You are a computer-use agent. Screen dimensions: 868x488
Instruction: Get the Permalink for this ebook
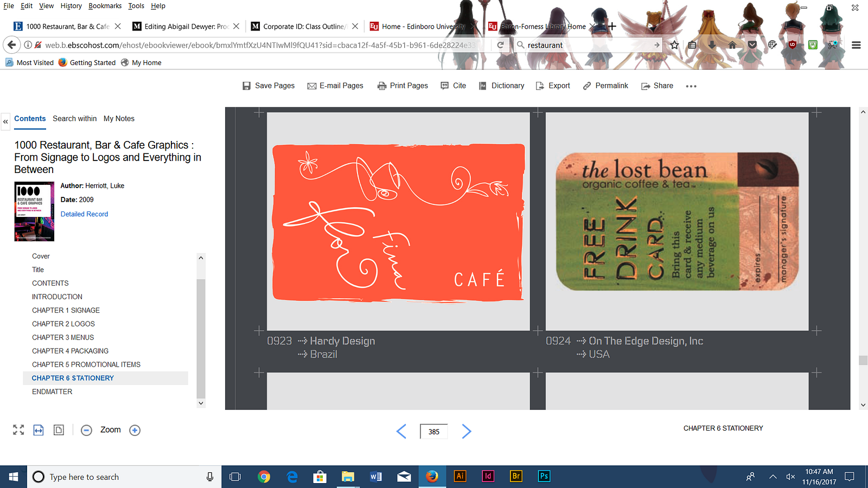605,86
